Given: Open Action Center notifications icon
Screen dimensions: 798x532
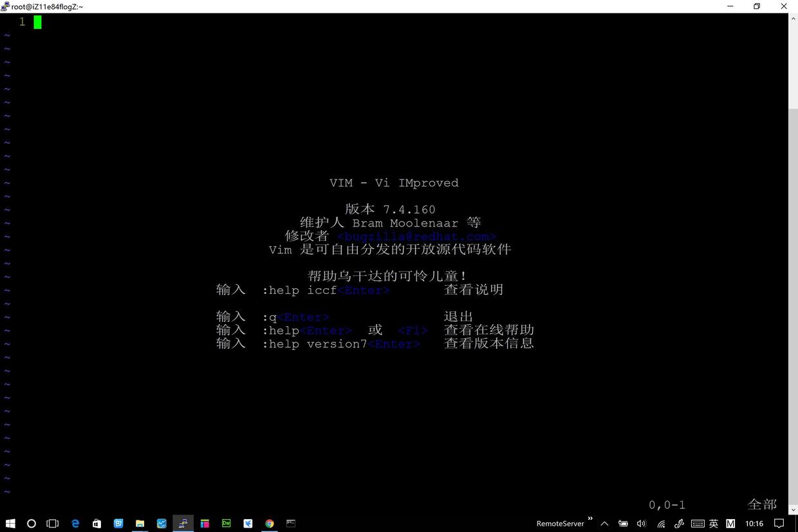Looking at the screenshot, I should pyautogui.click(x=779, y=524).
